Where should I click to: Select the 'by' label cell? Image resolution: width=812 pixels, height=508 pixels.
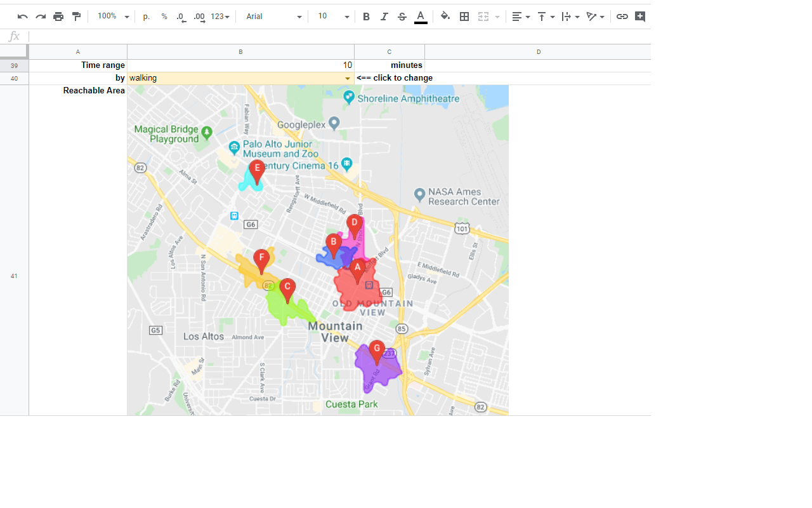pos(78,78)
